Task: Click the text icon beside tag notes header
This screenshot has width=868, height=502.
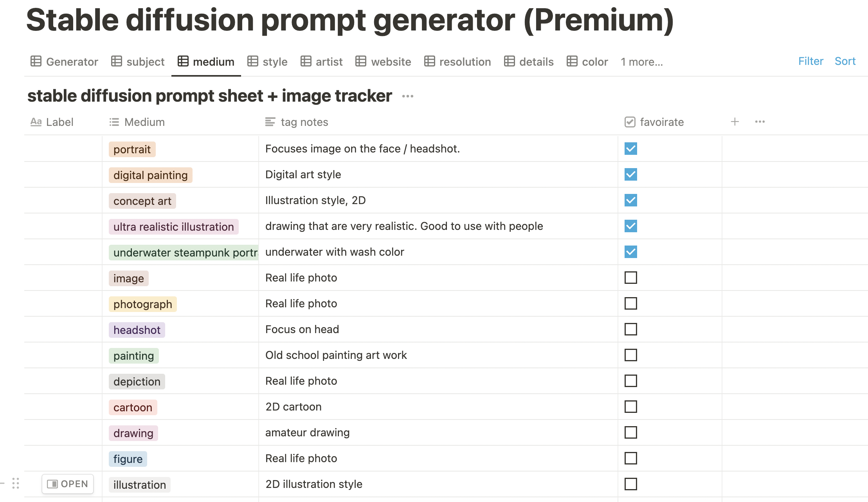Action: point(270,122)
